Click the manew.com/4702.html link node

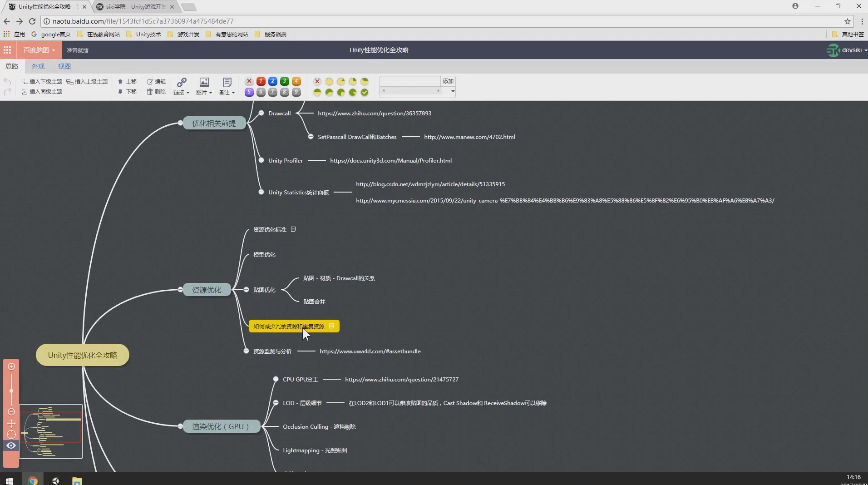click(x=469, y=137)
